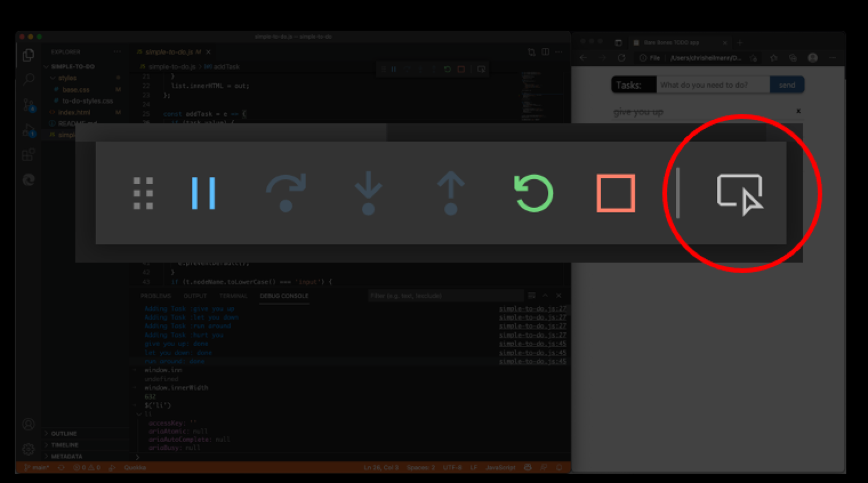Expand the TIMELINE section
The width and height of the screenshot is (868, 483).
(65, 445)
